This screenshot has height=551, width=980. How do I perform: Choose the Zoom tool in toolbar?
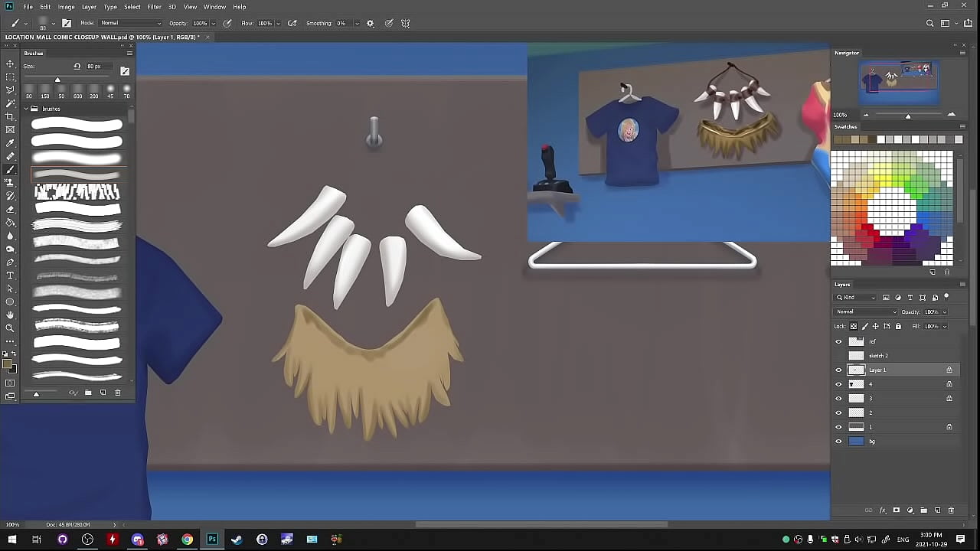pos(10,328)
